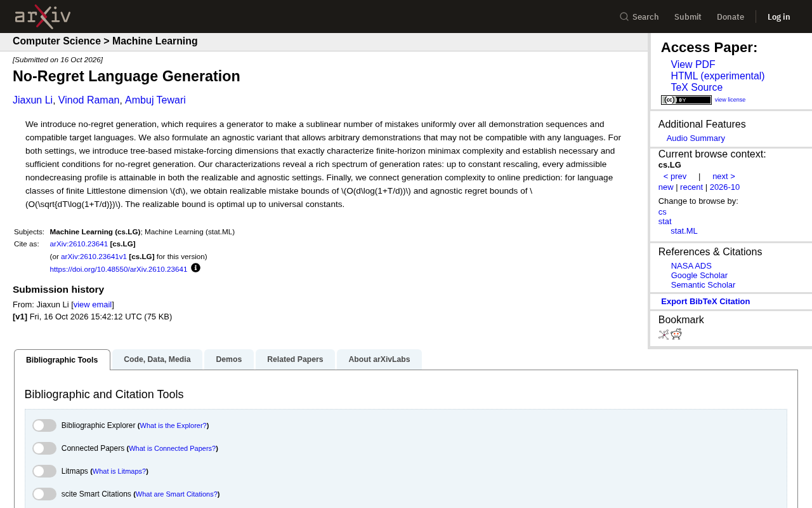
Task: Open the DOI link for this paper
Action: [x=119, y=269]
